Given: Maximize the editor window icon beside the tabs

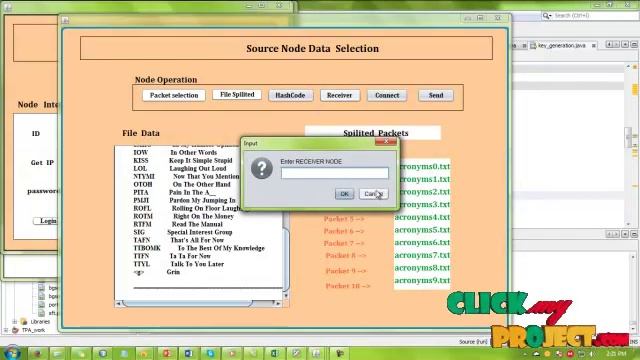Looking at the screenshot, I should [634, 44].
